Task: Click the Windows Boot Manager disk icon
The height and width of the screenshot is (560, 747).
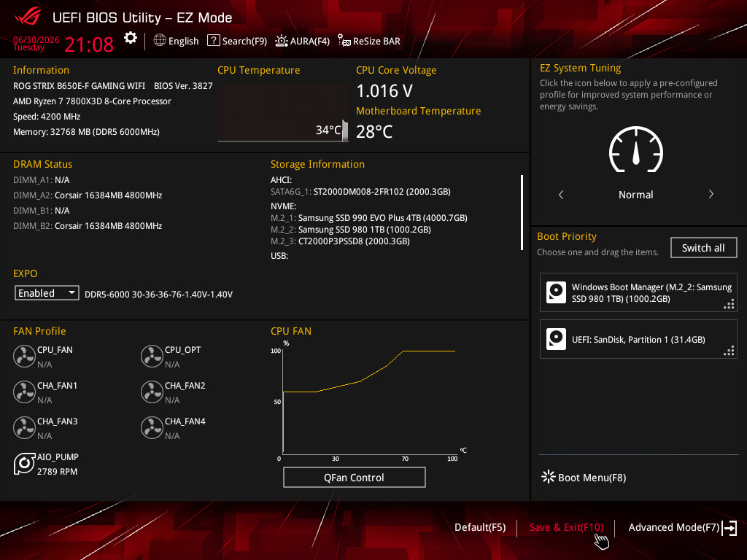Action: coord(556,292)
